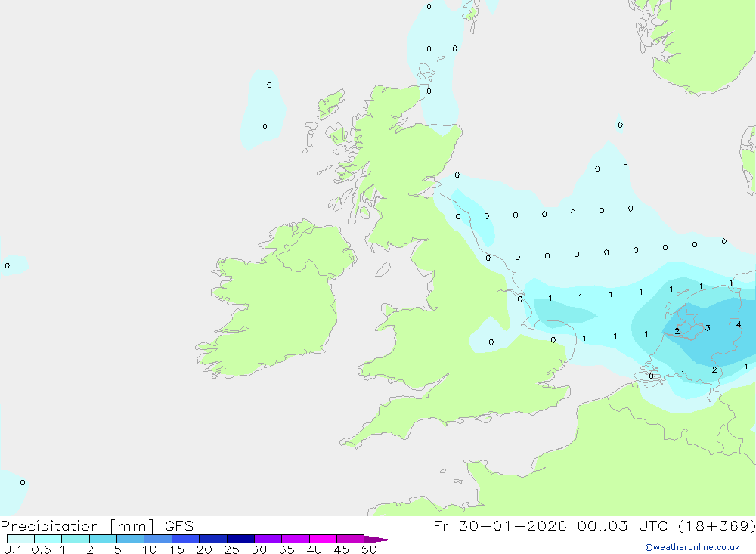Click the "40" legend scale label
Image resolution: width=756 pixels, height=554 pixels.
click(314, 549)
